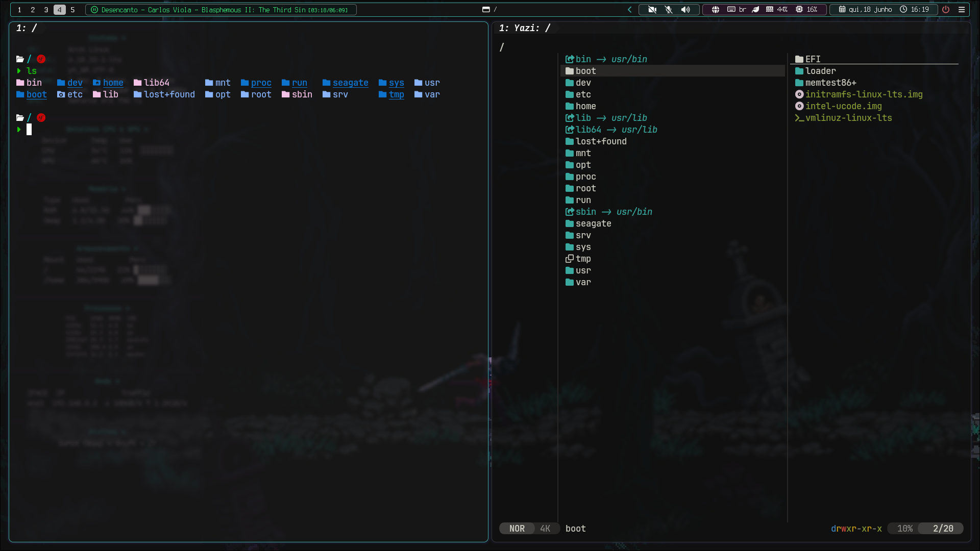Select the lib symlink to usr/lib

pyautogui.click(x=673, y=118)
